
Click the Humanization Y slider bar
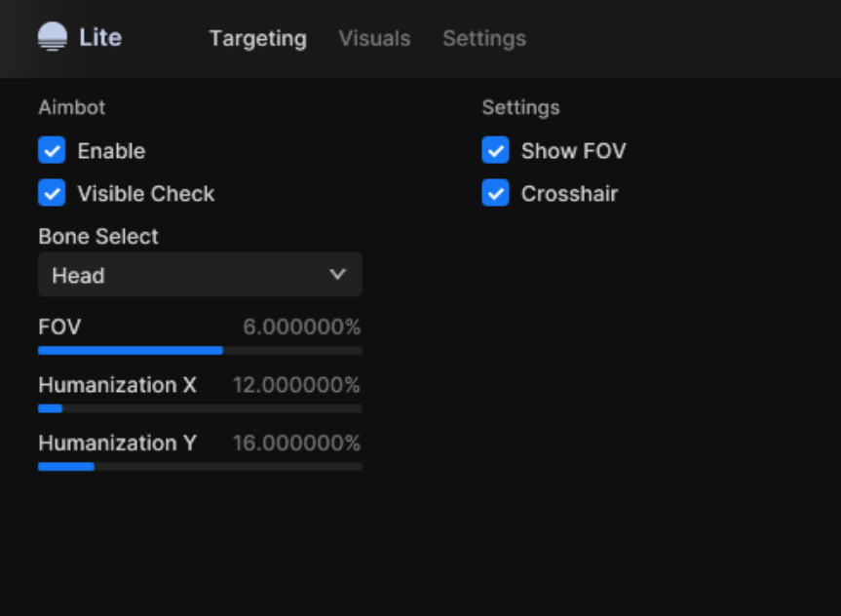pos(200,467)
